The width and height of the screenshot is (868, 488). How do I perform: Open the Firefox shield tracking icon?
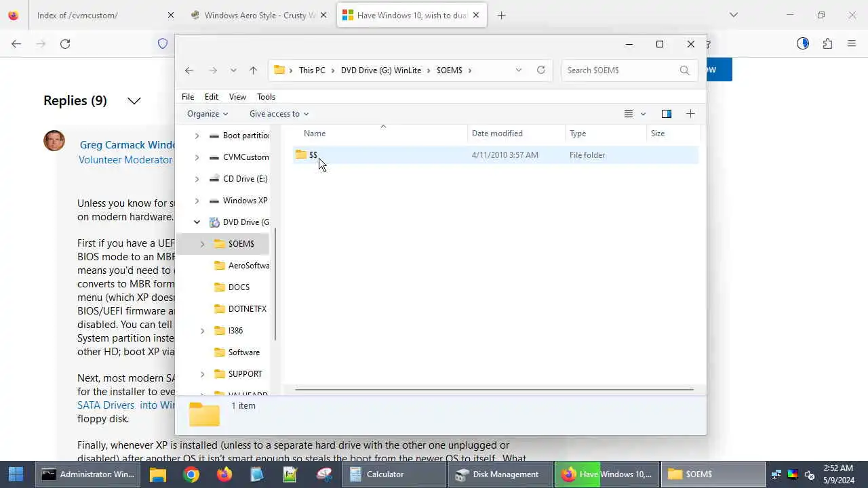[x=163, y=43]
